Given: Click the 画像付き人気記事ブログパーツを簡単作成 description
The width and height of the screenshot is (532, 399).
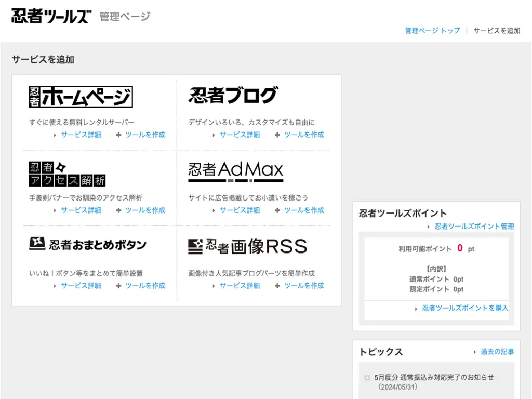Looking at the screenshot, I should click(251, 273).
